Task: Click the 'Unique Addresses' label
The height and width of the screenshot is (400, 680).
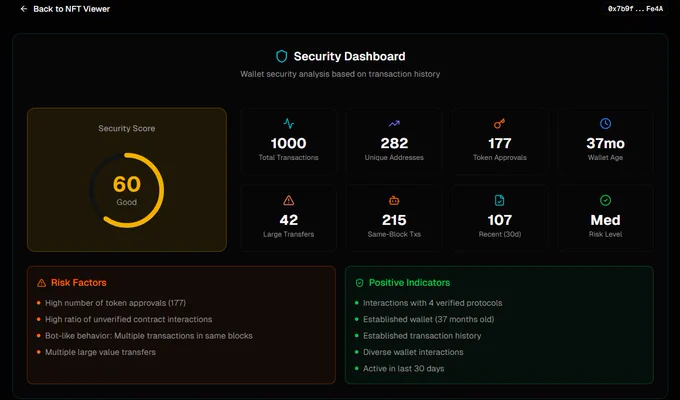Action: pyautogui.click(x=394, y=157)
